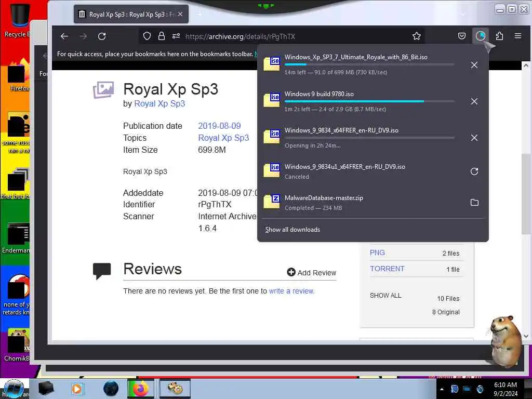Open the 2019-08-09 publication date link
The width and height of the screenshot is (532, 399).
point(220,126)
